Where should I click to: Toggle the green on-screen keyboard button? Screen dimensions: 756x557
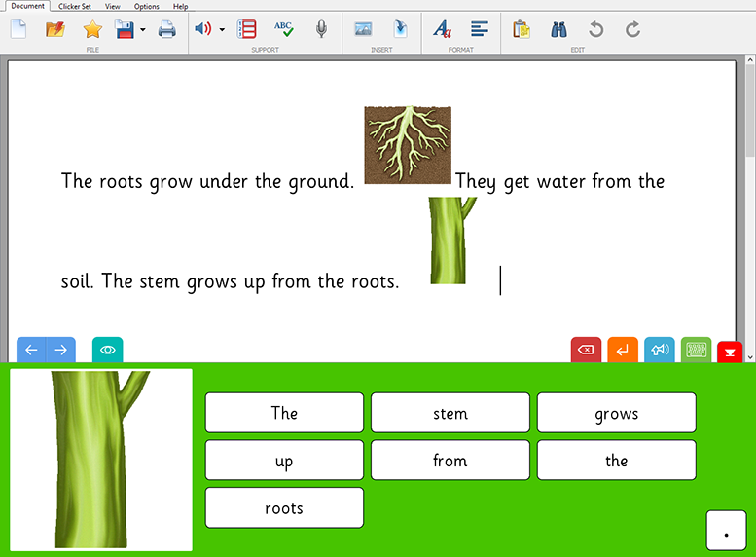(x=696, y=351)
